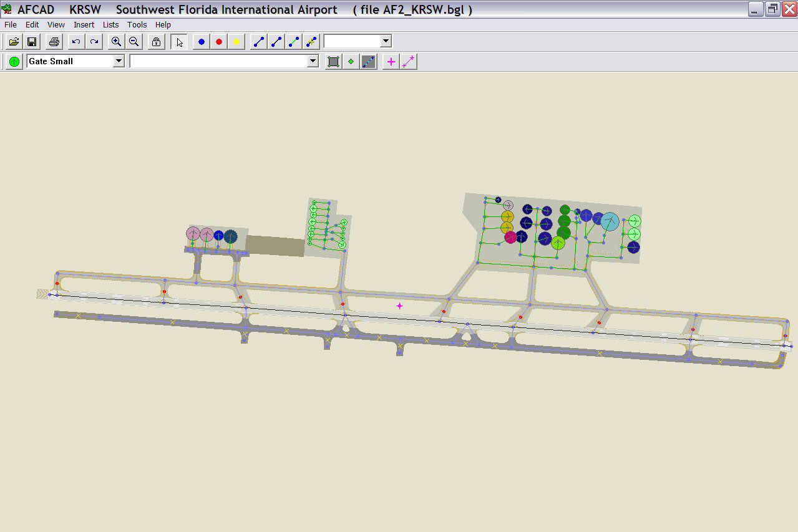
Task: Click the lime green parking circle in east apron
Action: tap(558, 243)
